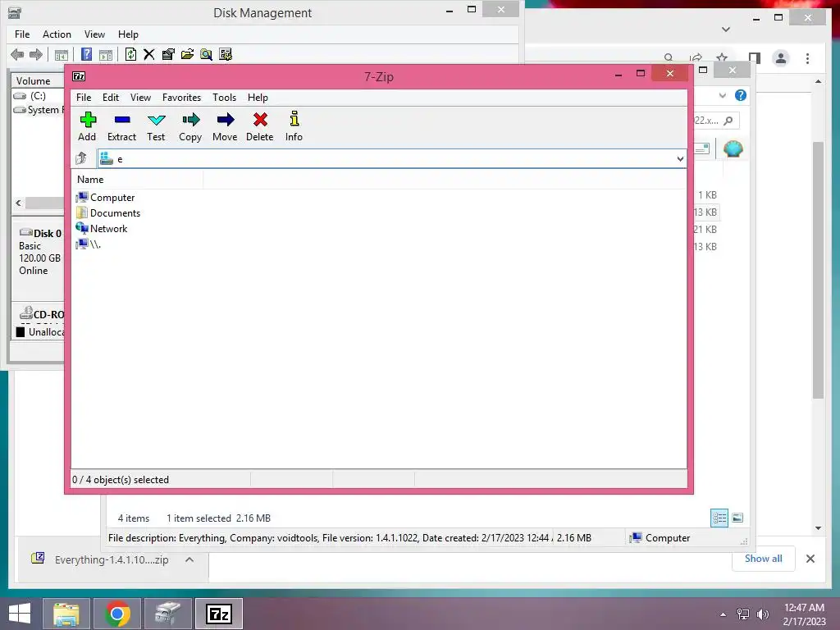Viewport: 840px width, 630px height.
Task: Click the Chrome share icon
Action: pos(696,58)
